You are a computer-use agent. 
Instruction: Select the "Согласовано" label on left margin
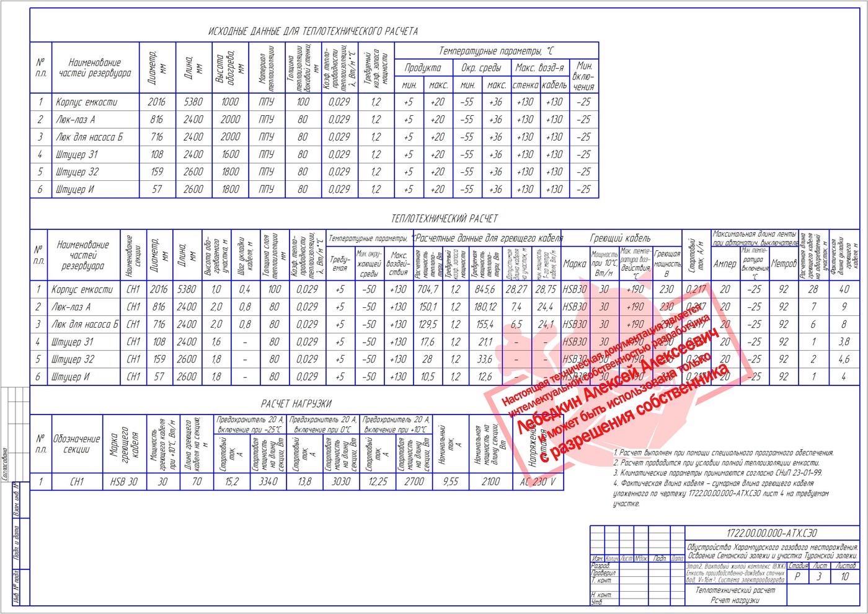[6, 463]
